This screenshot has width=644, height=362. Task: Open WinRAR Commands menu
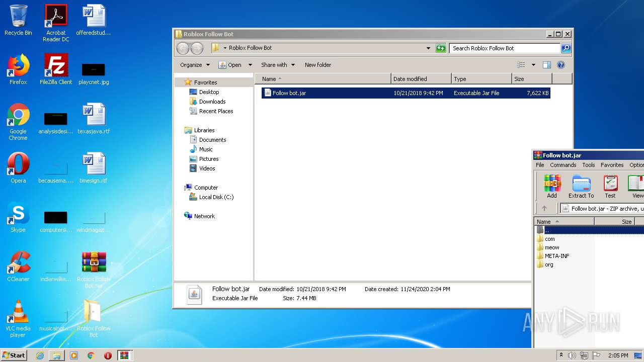[x=563, y=165]
